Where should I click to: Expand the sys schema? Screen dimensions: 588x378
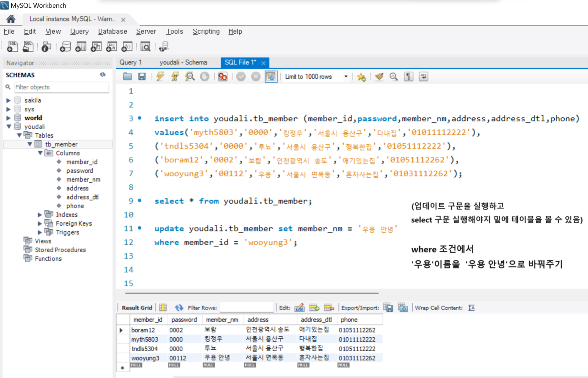click(8, 109)
